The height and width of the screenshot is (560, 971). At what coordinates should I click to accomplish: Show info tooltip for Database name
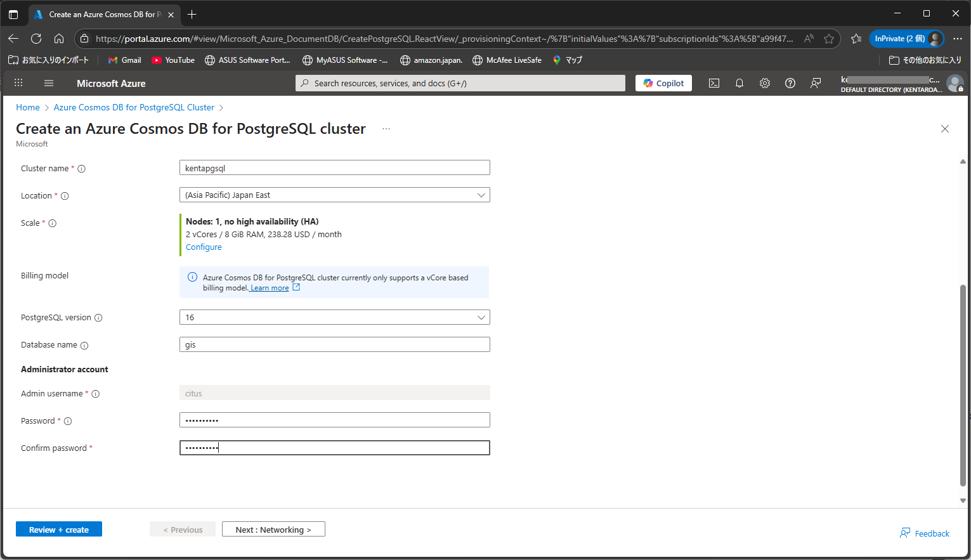pyautogui.click(x=84, y=345)
